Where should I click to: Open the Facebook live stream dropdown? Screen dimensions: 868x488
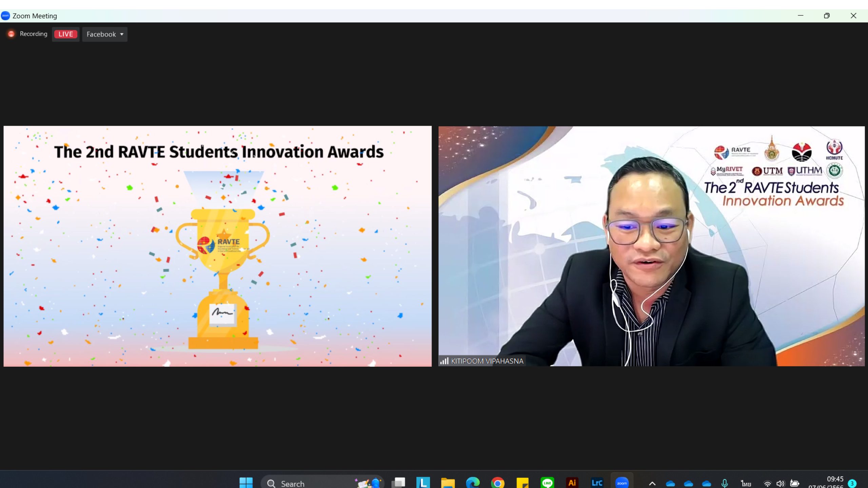click(x=105, y=34)
